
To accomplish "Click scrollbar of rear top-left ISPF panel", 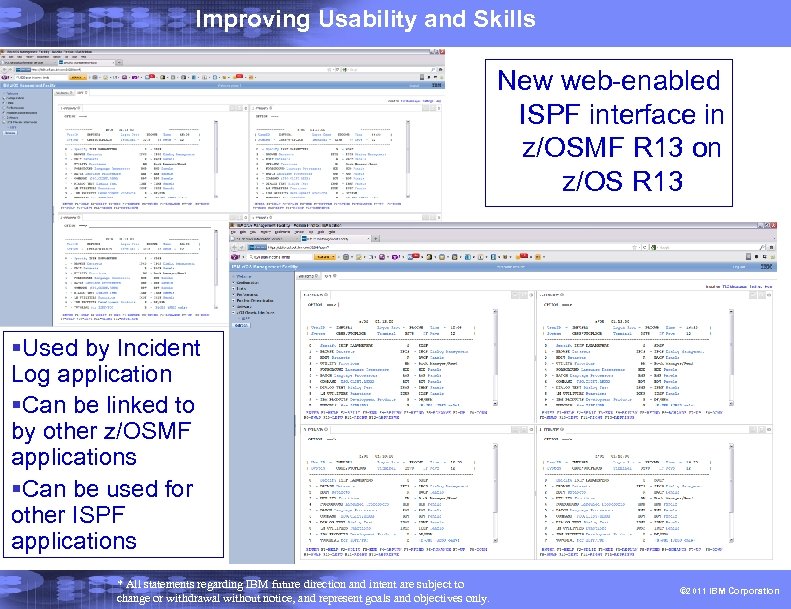I will coord(215,159).
